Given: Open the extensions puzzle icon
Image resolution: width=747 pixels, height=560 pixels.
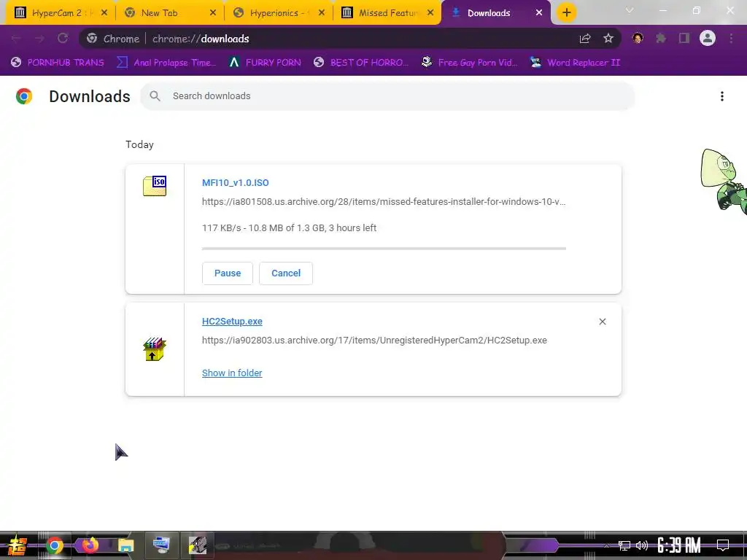Looking at the screenshot, I should click(x=661, y=39).
